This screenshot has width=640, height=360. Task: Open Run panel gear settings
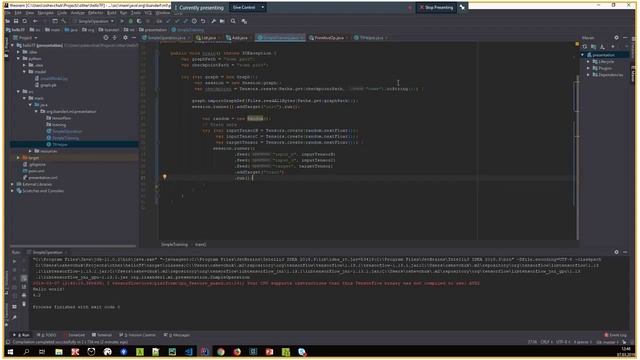(616, 252)
